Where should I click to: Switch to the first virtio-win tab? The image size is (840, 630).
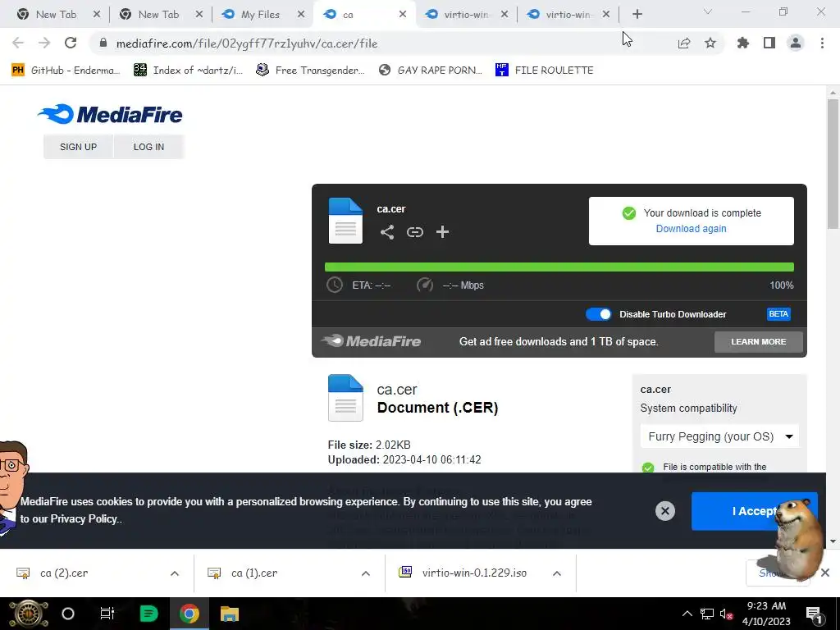pos(465,15)
